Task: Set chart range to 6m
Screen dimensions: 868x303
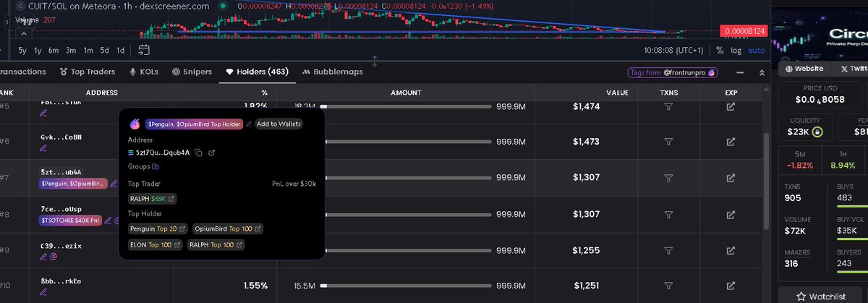Action: tap(54, 51)
